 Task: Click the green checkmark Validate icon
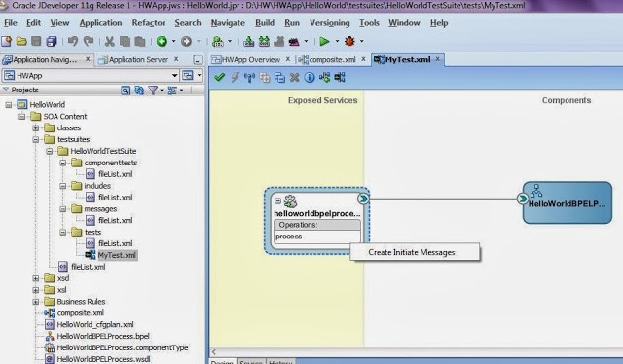coord(219,77)
